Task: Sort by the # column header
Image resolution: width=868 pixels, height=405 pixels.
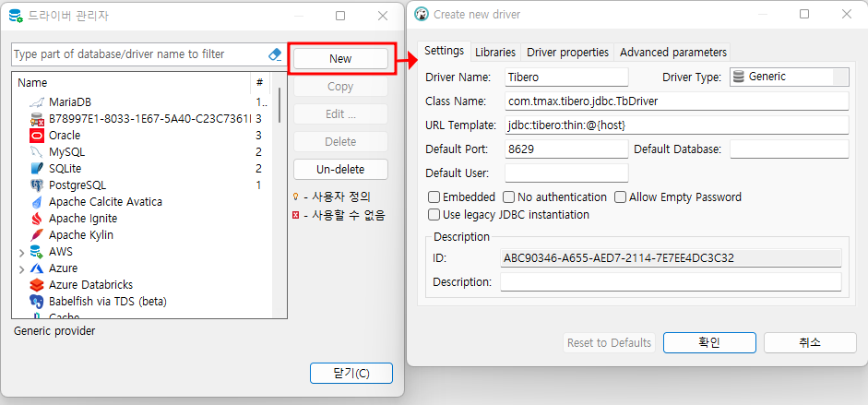Action: [259, 83]
